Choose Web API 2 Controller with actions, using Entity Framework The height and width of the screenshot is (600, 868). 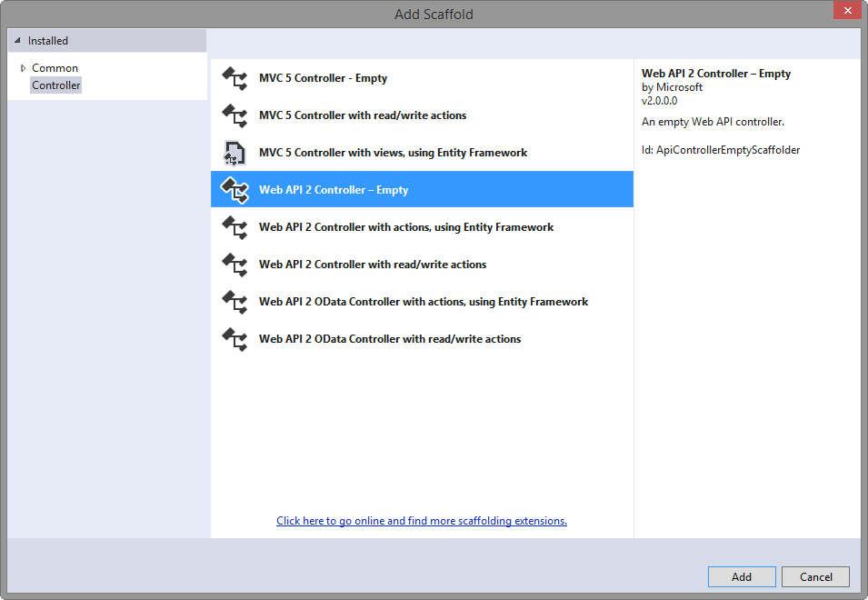point(422,227)
